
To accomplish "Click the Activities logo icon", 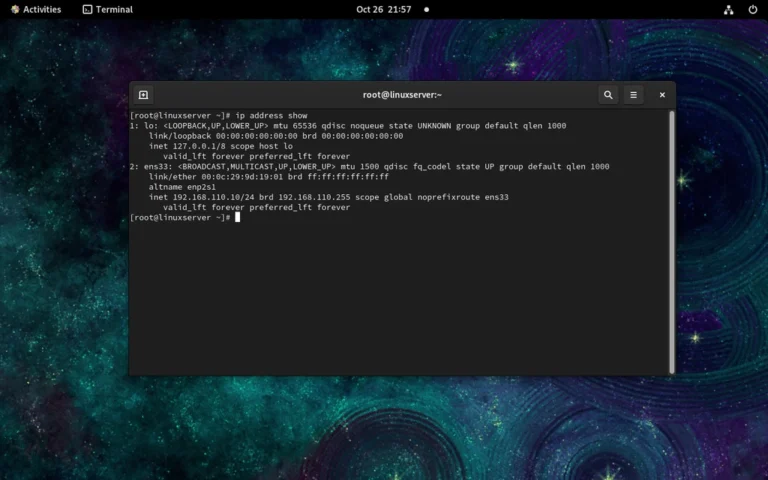I will (x=15, y=9).
